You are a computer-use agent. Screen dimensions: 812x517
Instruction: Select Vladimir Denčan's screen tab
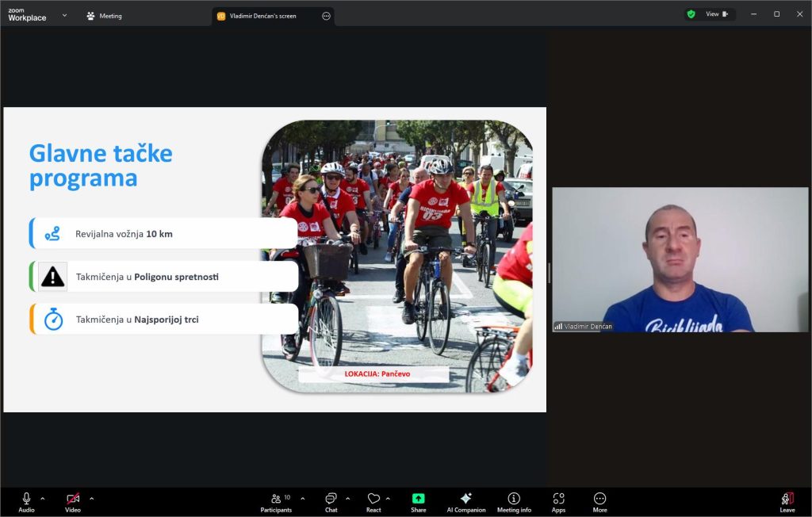(263, 16)
